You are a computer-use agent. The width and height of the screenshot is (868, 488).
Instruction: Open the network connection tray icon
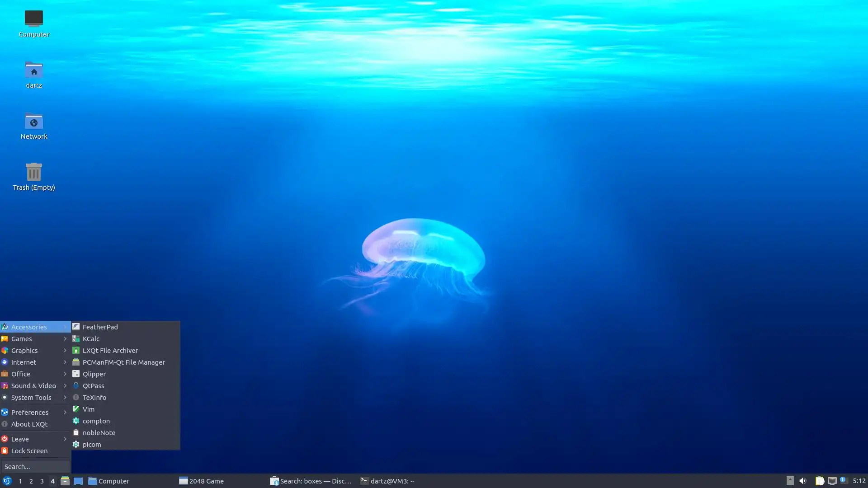[x=832, y=481]
